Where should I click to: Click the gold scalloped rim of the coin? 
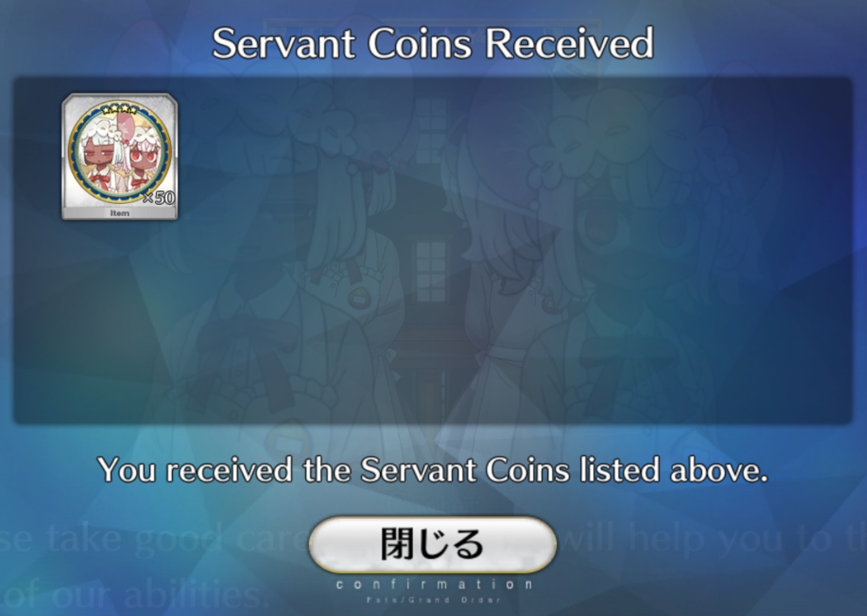click(74, 152)
